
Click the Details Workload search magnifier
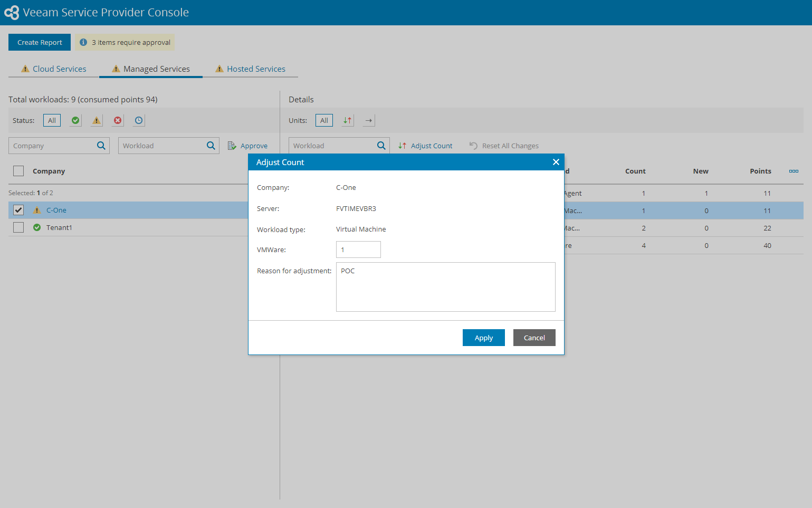point(381,146)
